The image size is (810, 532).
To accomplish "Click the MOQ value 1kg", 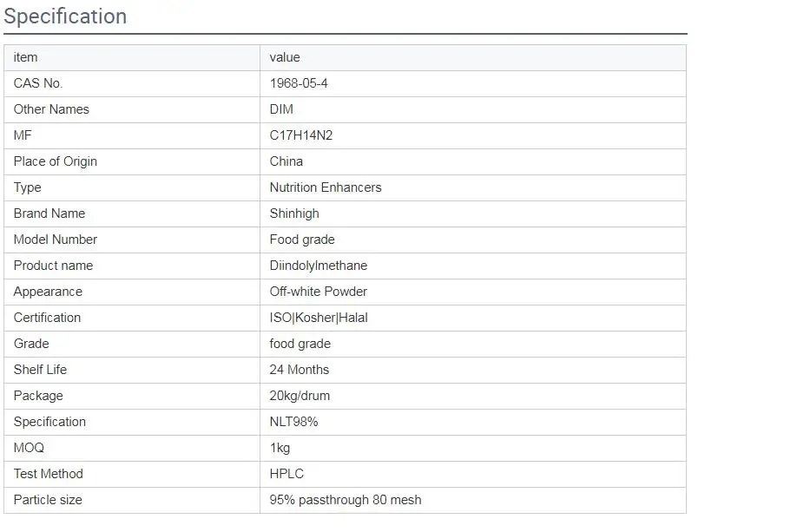I will 280,448.
